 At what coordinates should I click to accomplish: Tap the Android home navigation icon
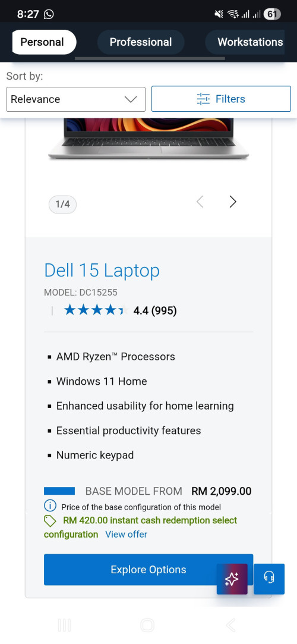tap(147, 625)
